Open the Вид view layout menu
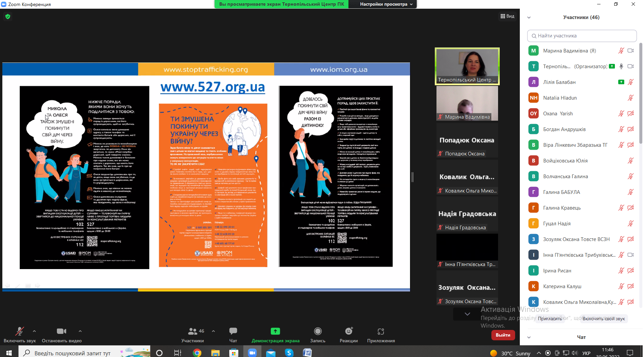The width and height of the screenshot is (644, 357). click(507, 16)
